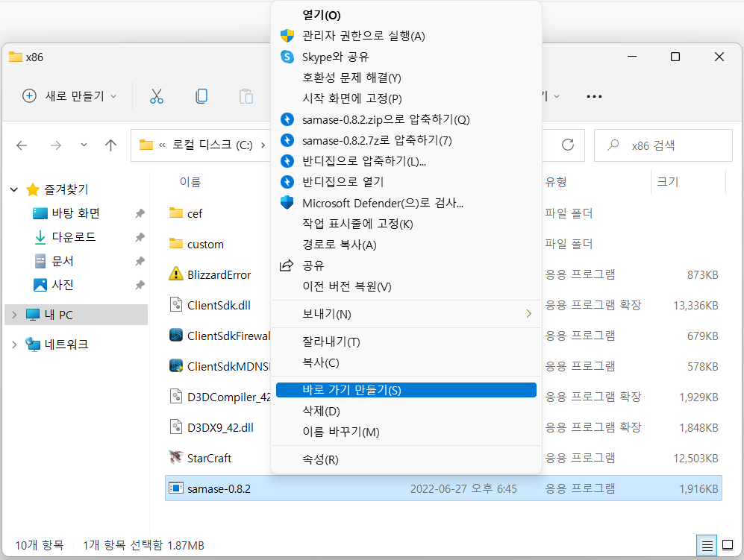Select 바로 가기 만들기(S)
The width and height of the screenshot is (744, 560).
click(x=406, y=390)
